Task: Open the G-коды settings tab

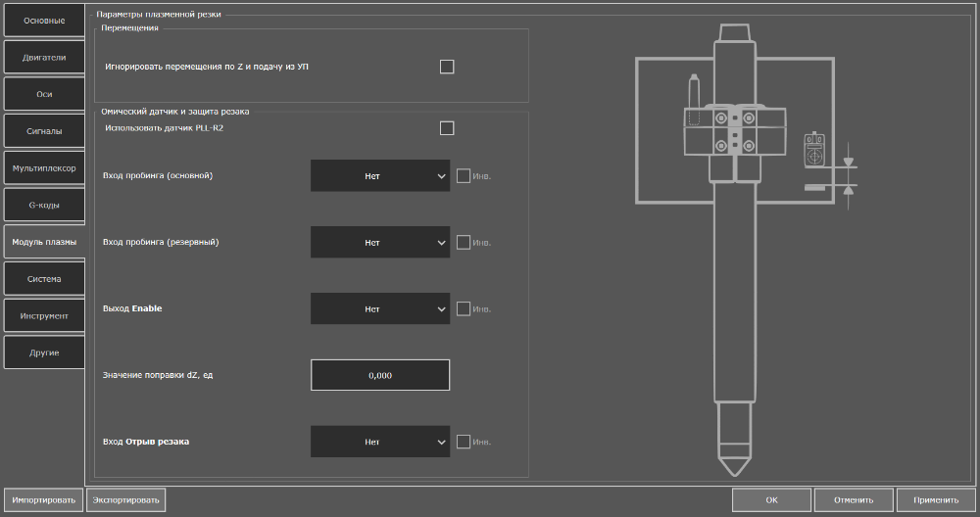Action: [x=43, y=205]
